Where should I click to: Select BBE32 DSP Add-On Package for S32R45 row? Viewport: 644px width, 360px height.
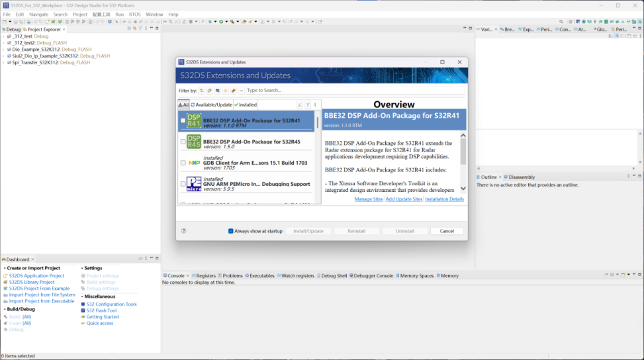(x=246, y=142)
